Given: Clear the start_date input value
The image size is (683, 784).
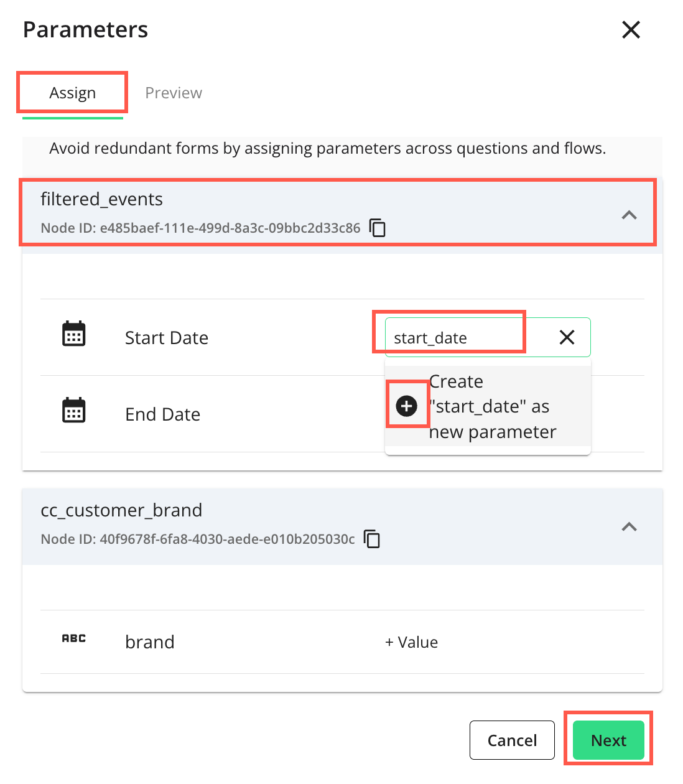Looking at the screenshot, I should 567,337.
